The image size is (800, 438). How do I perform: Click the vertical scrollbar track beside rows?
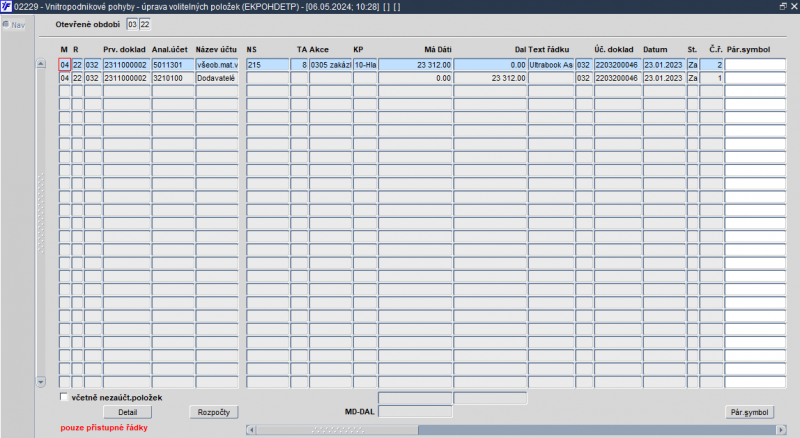coord(41,223)
